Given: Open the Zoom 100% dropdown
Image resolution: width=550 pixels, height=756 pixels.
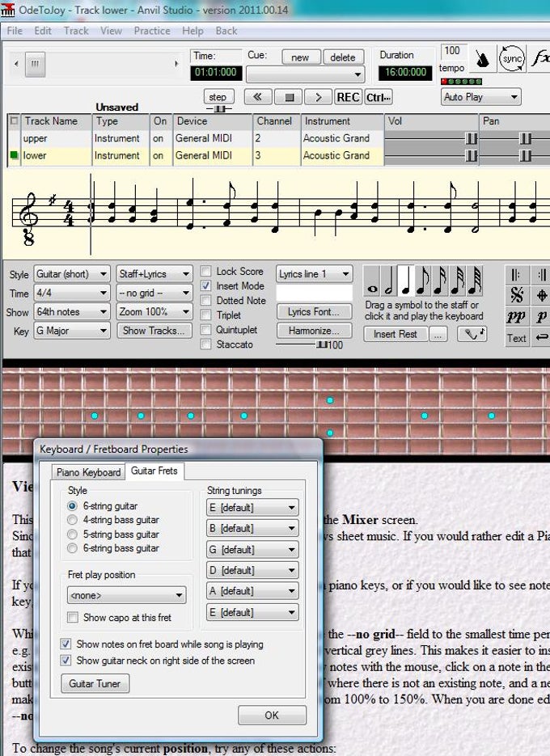Looking at the screenshot, I should 154,312.
